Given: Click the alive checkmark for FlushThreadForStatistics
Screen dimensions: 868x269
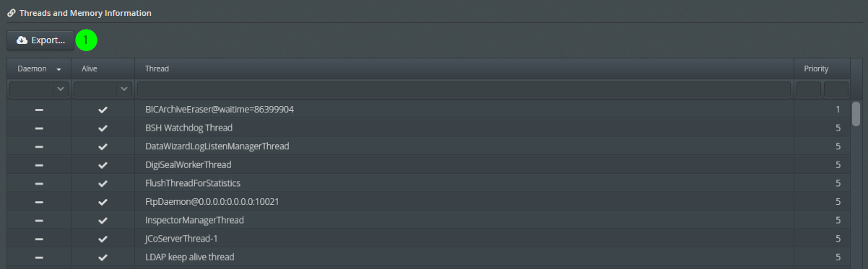Looking at the screenshot, I should coord(103,183).
